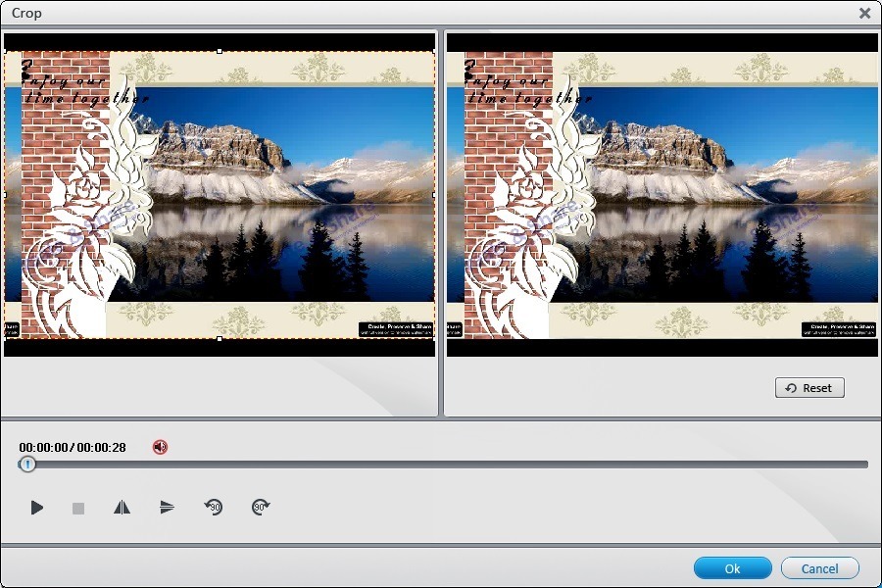Select the bottom-center crop handle
The height and width of the screenshot is (588, 882).
pos(221,340)
